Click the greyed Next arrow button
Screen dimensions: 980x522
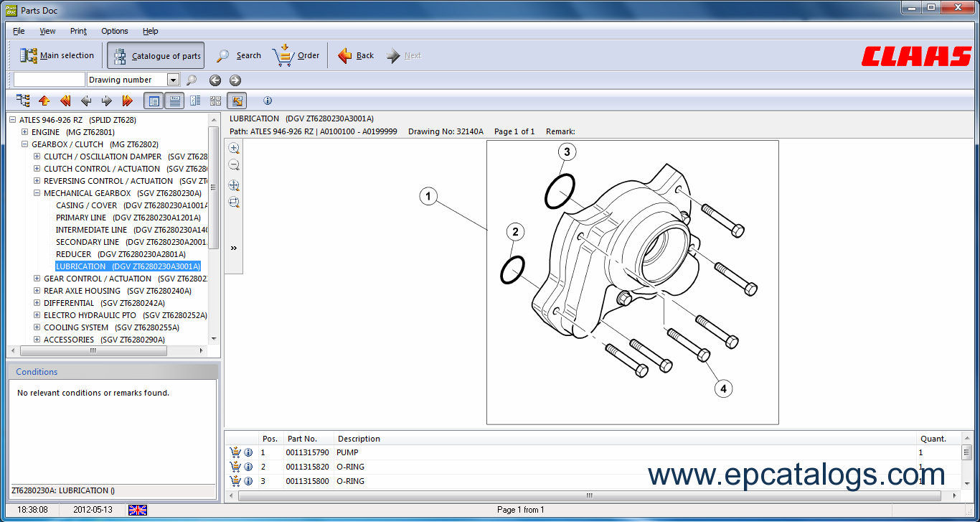(x=403, y=55)
